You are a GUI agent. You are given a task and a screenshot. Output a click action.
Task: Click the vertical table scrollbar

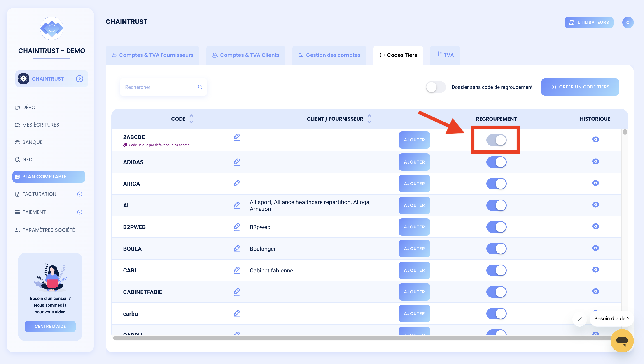(625, 132)
